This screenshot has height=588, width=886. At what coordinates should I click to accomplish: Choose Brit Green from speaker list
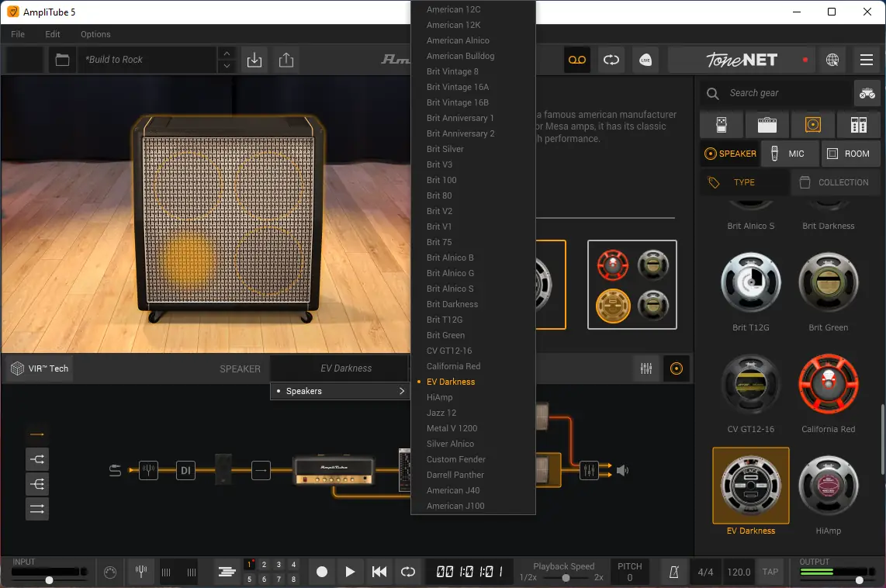[x=445, y=335]
